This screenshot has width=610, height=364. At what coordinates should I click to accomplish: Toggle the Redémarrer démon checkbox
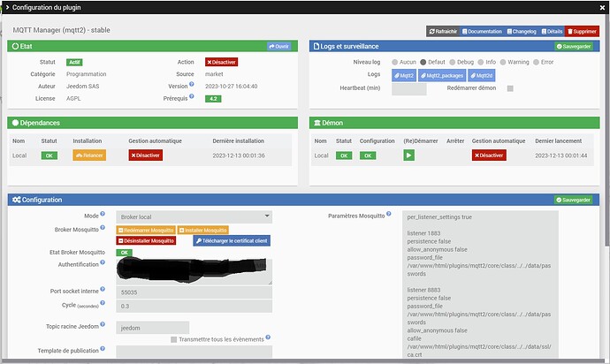pos(510,88)
